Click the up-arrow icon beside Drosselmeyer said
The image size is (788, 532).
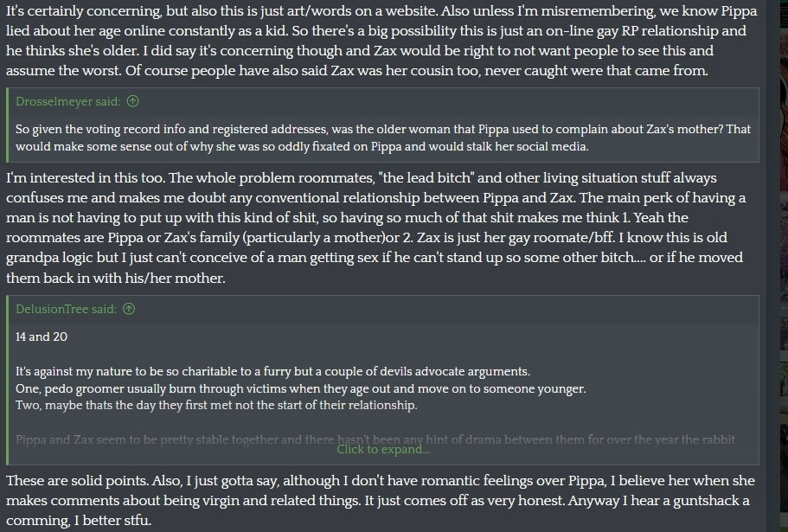pyautogui.click(x=132, y=101)
